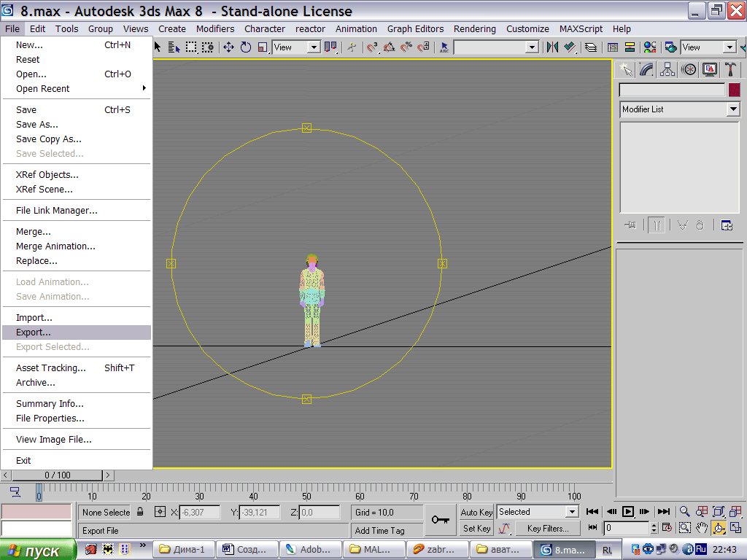Choose Import from File menu
This screenshot has width=747, height=560.
point(76,318)
